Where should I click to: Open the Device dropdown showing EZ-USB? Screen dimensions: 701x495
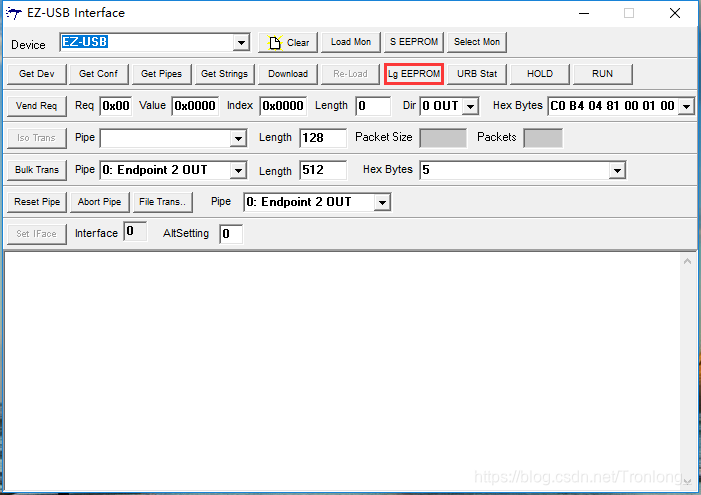click(x=241, y=42)
